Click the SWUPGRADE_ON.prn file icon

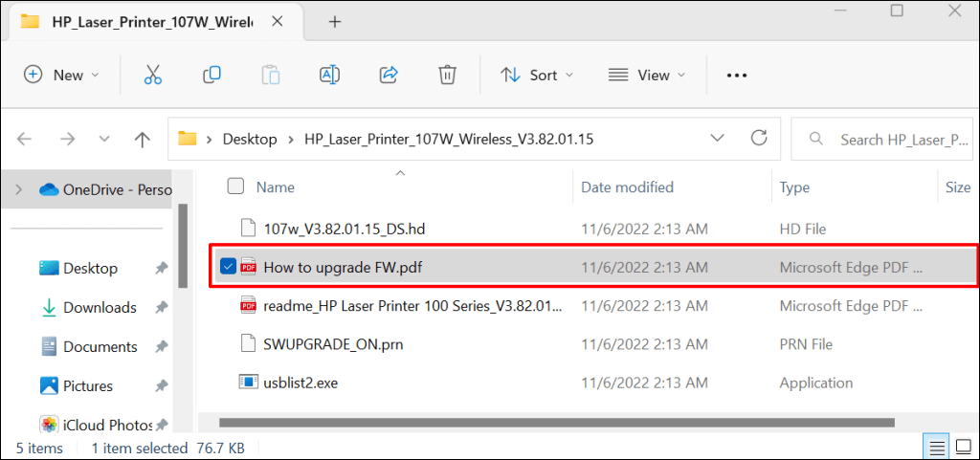point(248,344)
